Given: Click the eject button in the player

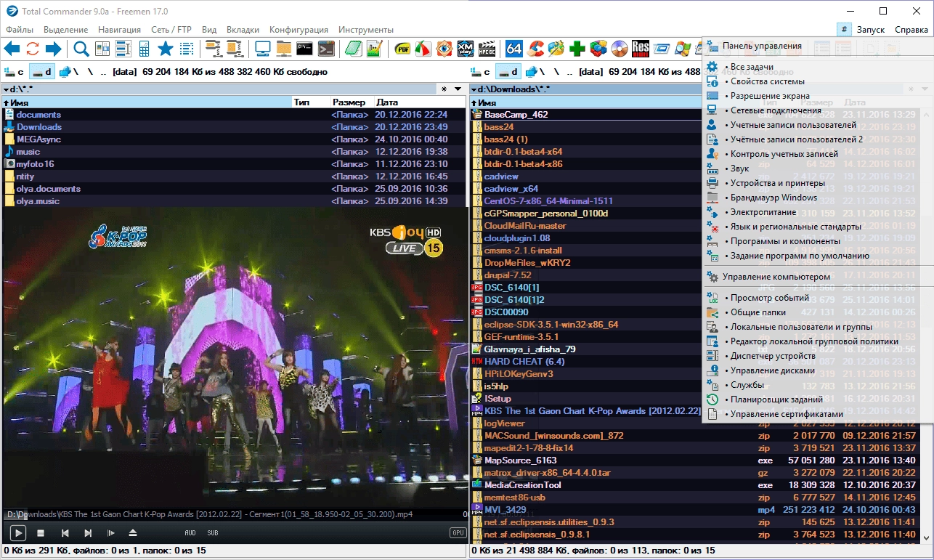Looking at the screenshot, I should 133,533.
